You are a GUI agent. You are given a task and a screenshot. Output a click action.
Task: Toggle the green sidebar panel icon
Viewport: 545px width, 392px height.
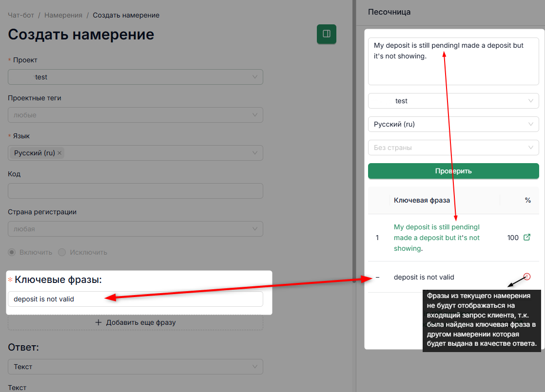pos(327,34)
